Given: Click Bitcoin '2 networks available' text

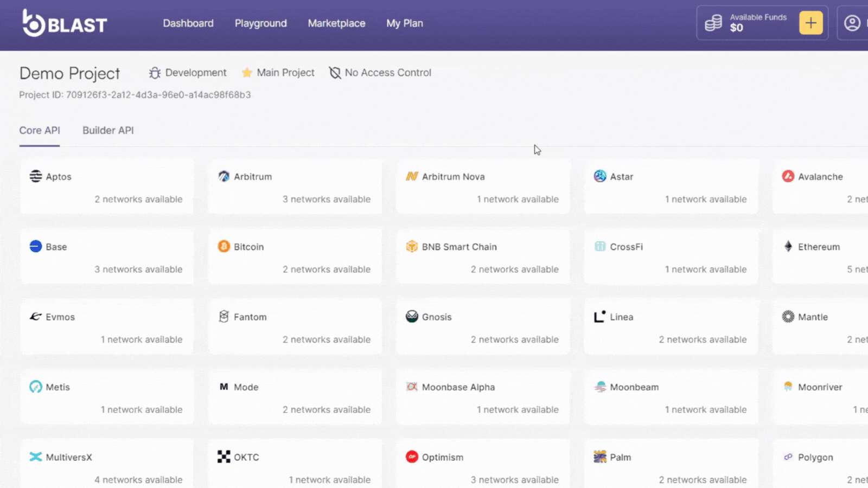Looking at the screenshot, I should coord(327,269).
